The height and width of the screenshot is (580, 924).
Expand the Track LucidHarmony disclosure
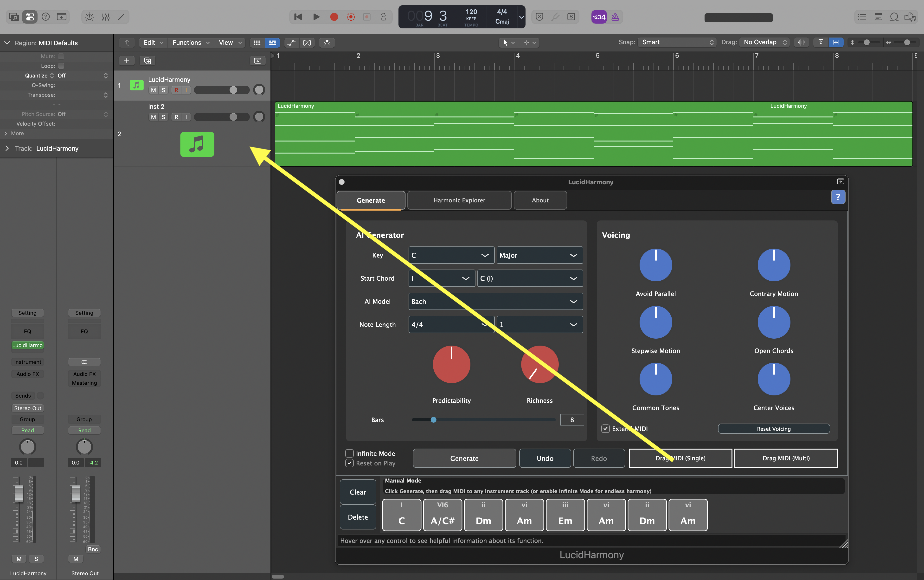pyautogui.click(x=7, y=148)
